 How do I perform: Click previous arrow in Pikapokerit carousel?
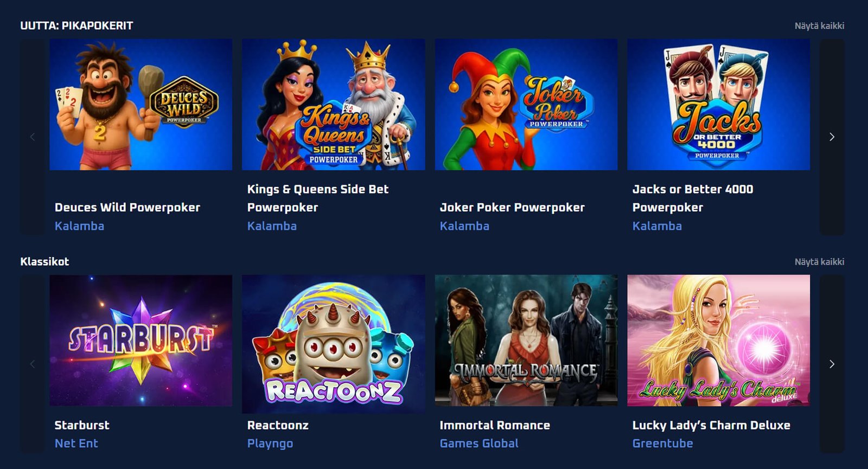(x=33, y=137)
